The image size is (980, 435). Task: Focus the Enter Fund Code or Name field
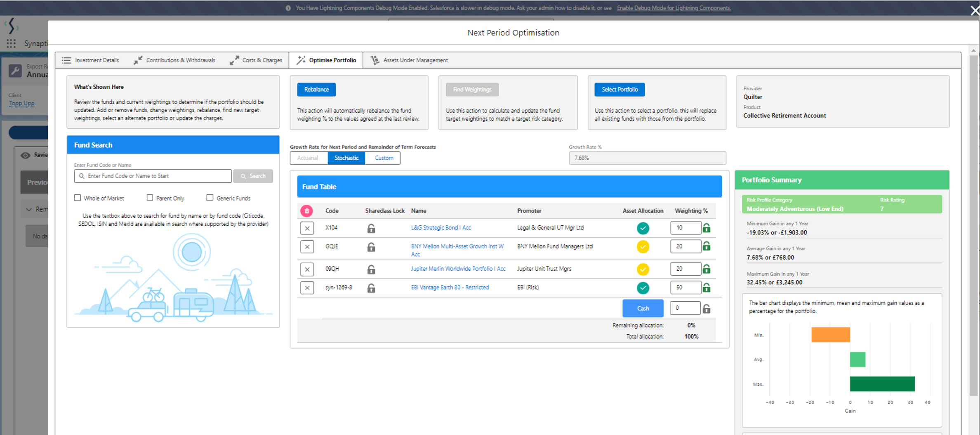[x=153, y=176]
